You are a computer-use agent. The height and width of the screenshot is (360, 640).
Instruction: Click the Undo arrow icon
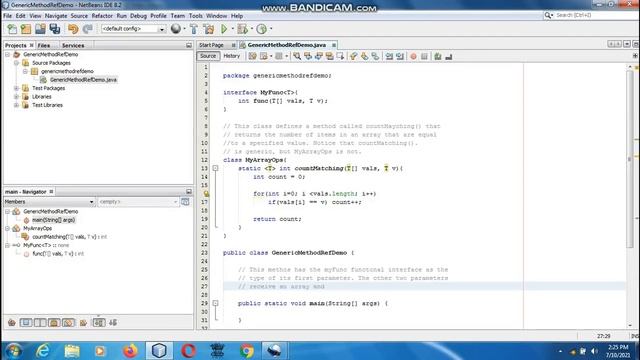coord(73,29)
